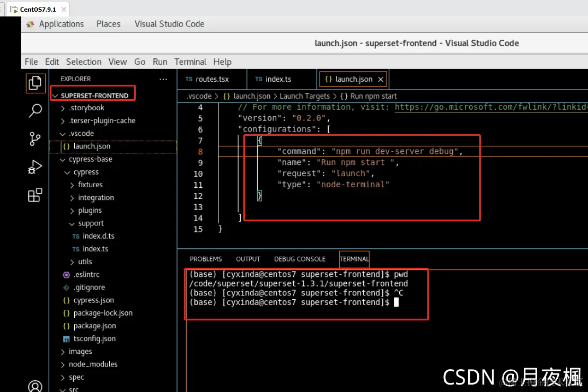588x392 pixels.
Task: Expand the plugins folder
Action: (x=72, y=211)
